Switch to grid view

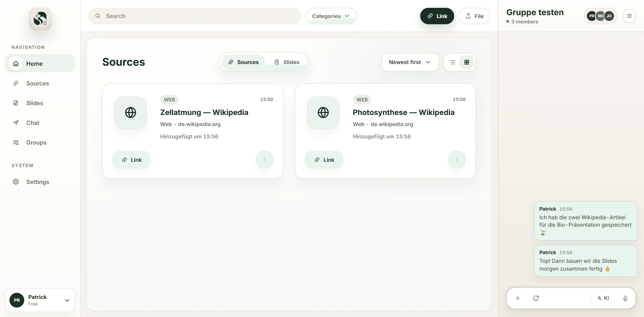pyautogui.click(x=467, y=62)
